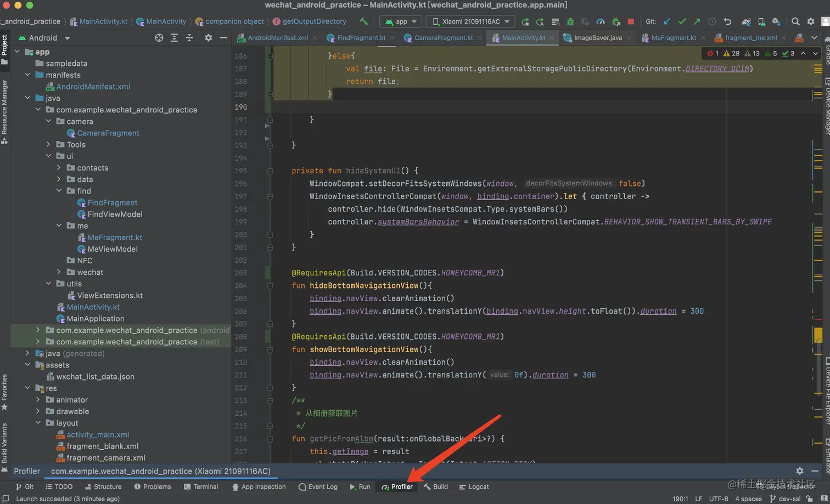Toggle the Build Variants side panel
This screenshot has width=830, height=504.
coord(4,447)
